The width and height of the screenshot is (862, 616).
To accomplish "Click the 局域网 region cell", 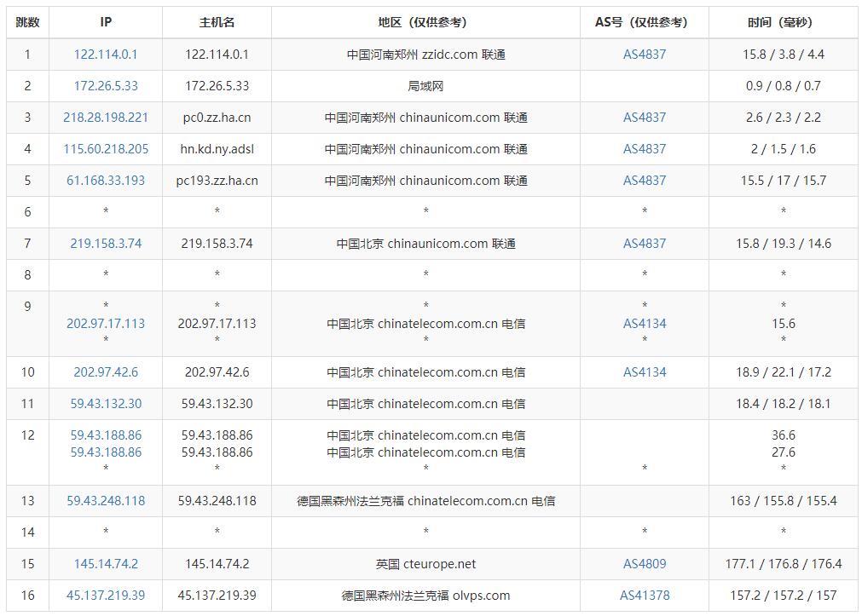I will tap(425, 86).
